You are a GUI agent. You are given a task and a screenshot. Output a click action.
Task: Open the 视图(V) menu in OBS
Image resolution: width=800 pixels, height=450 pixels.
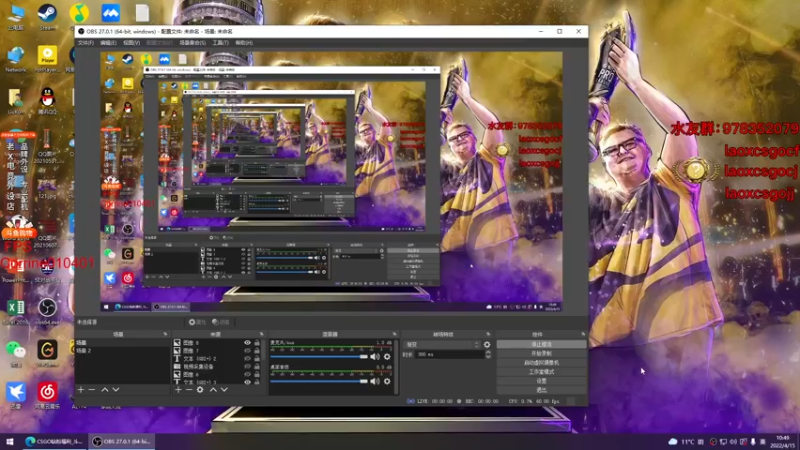pyautogui.click(x=132, y=43)
